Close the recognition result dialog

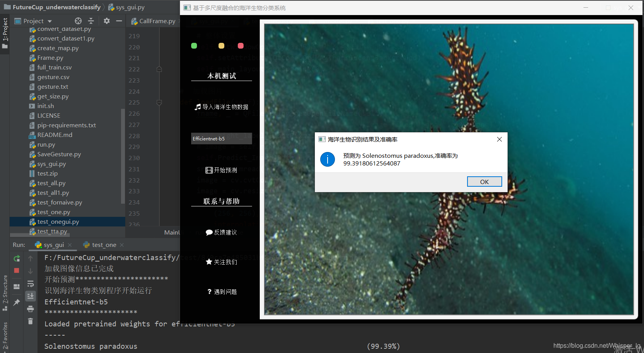[x=499, y=139]
